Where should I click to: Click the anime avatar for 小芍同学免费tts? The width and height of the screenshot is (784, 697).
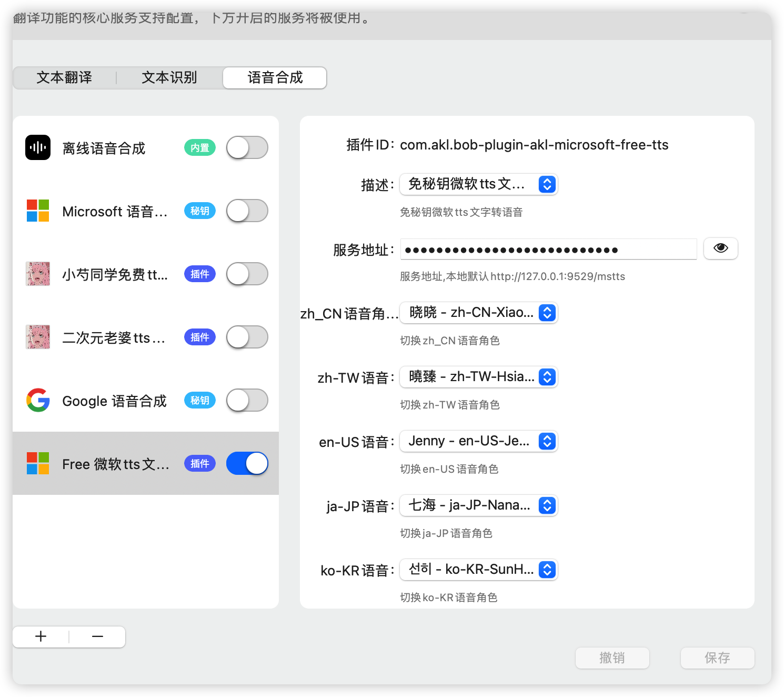tap(38, 274)
